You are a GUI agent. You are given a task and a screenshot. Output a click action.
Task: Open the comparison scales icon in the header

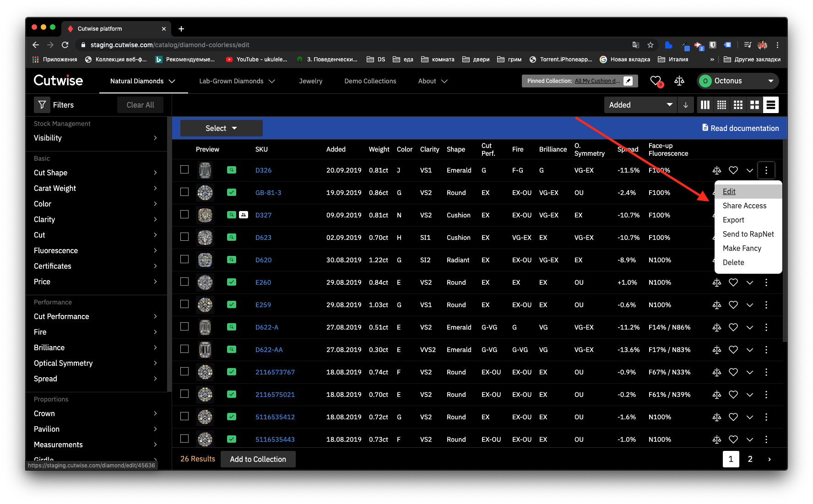(x=679, y=81)
